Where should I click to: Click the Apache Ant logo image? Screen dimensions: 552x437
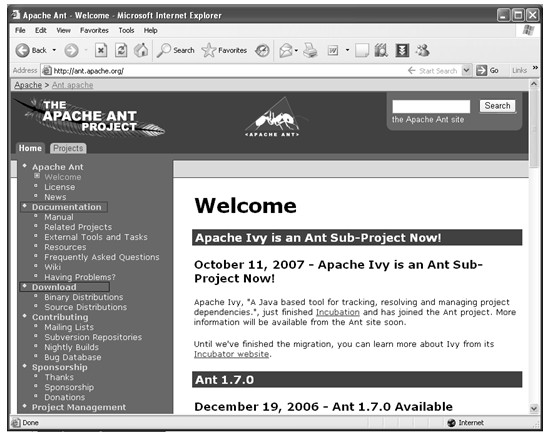(272, 118)
